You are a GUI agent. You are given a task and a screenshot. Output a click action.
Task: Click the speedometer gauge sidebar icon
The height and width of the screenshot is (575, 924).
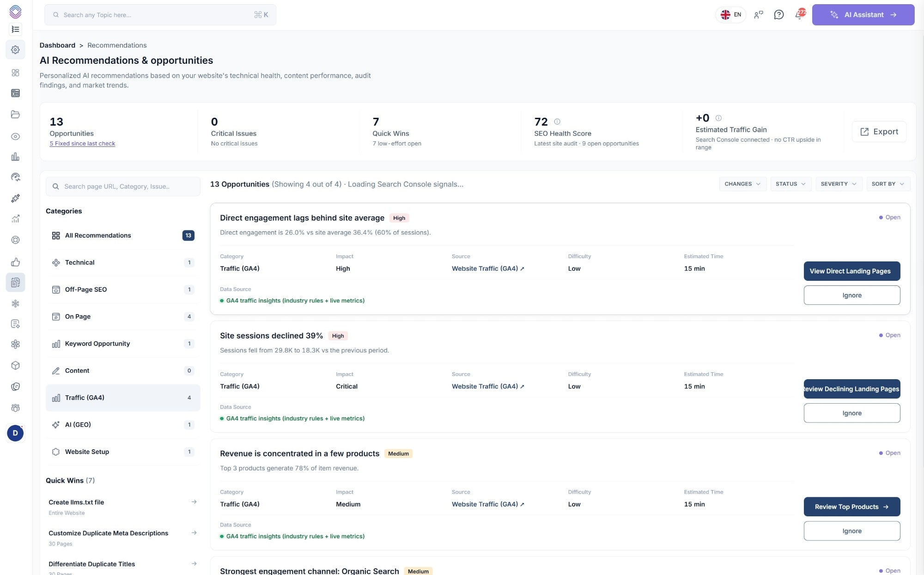point(15,177)
